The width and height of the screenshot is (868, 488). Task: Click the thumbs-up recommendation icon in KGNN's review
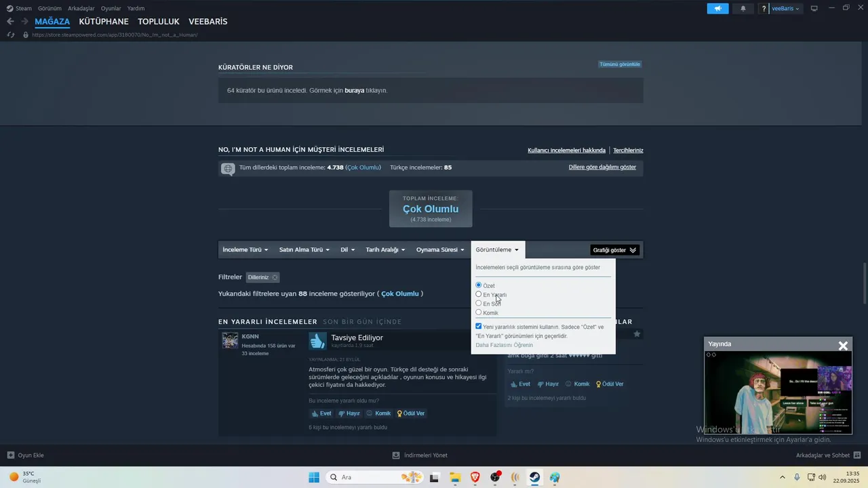317,341
